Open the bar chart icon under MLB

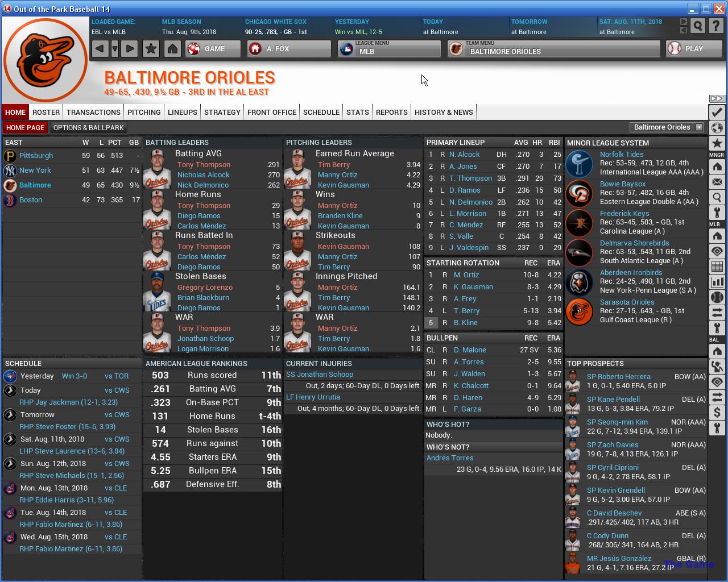pyautogui.click(x=717, y=282)
